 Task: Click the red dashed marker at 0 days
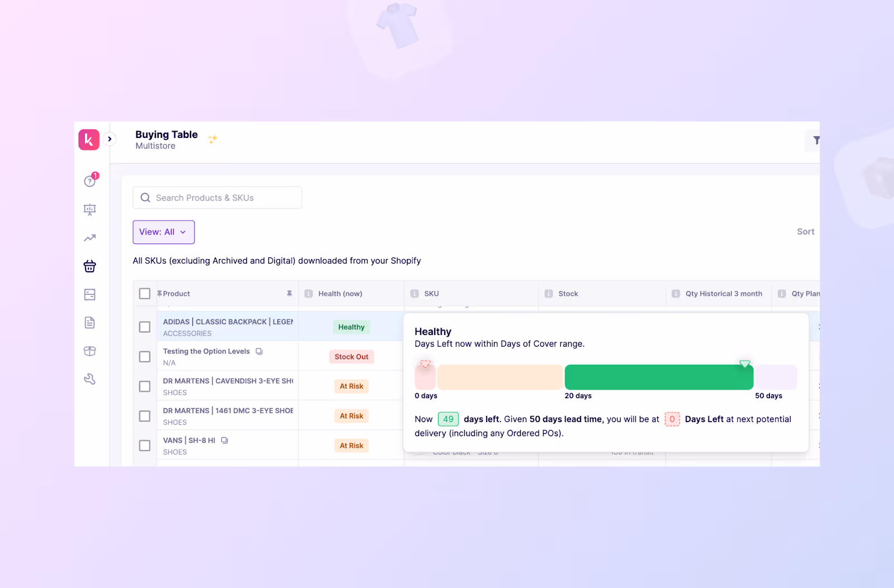coord(425,364)
